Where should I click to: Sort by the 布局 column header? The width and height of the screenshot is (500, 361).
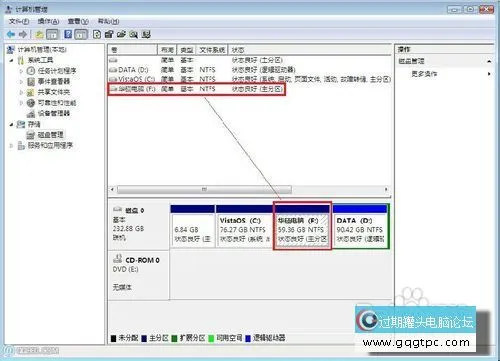167,50
